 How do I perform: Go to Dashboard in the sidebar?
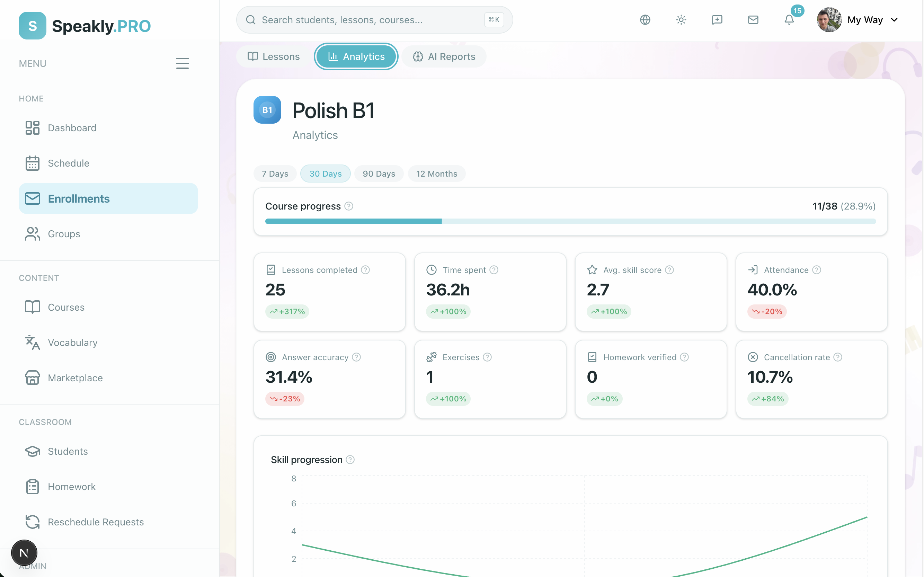pyautogui.click(x=108, y=128)
